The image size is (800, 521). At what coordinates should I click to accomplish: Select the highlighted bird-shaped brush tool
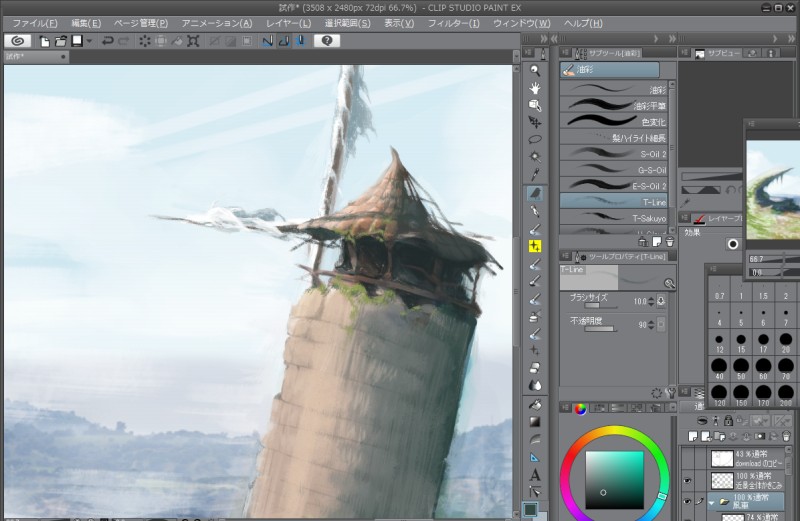pyautogui.click(x=535, y=193)
